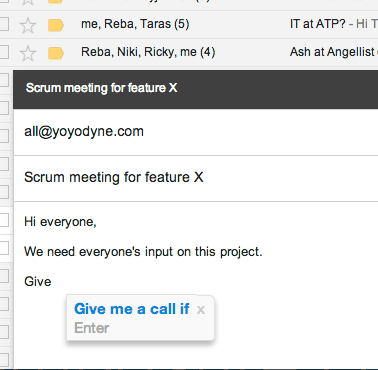Click the "Scrum meeting for feature X" subject field
This screenshot has height=370, width=378.
(x=196, y=178)
